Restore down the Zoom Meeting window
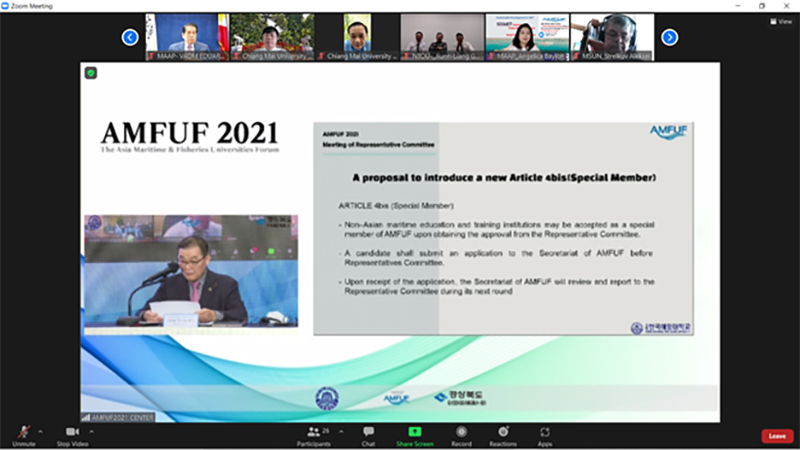This screenshot has width=800, height=450. [762, 6]
